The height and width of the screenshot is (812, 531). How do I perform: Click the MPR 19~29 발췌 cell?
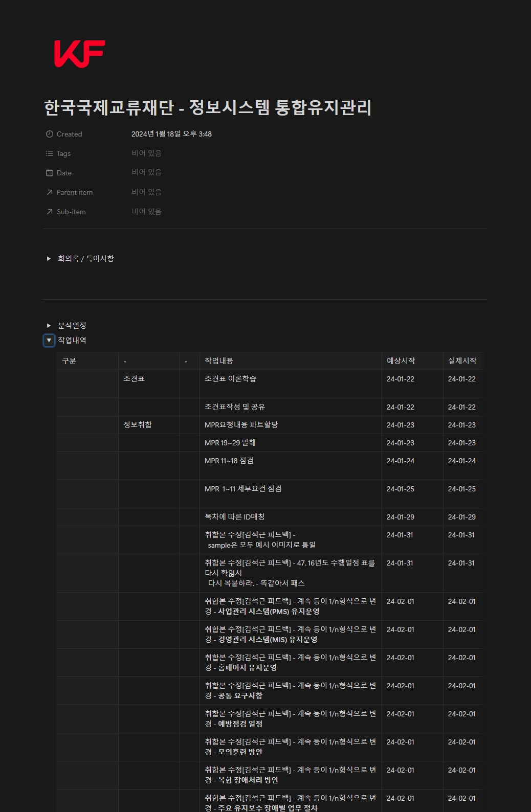pyautogui.click(x=291, y=443)
